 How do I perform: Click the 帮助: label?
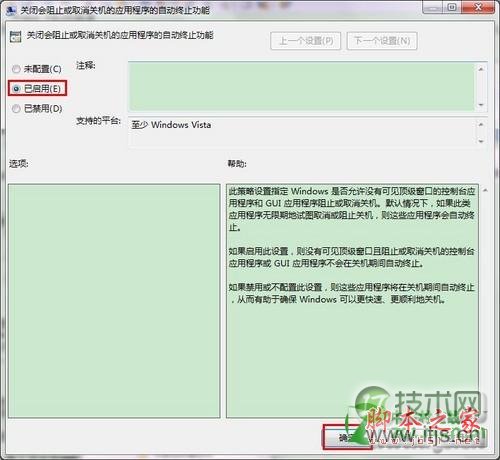point(237,164)
